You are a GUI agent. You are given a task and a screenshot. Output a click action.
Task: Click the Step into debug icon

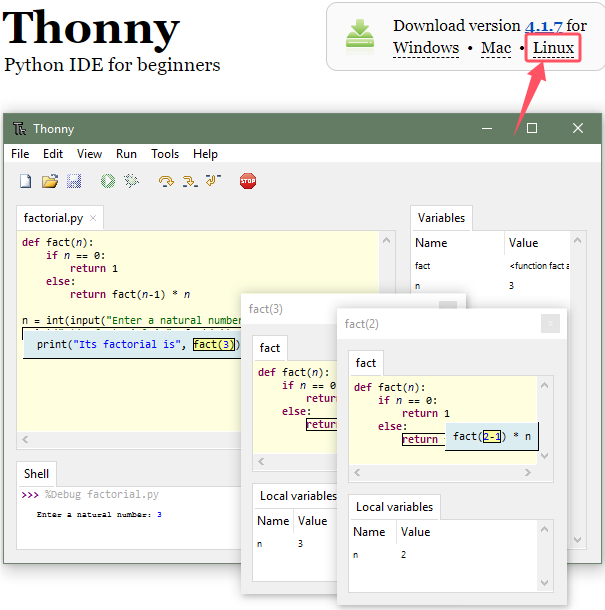click(190, 181)
